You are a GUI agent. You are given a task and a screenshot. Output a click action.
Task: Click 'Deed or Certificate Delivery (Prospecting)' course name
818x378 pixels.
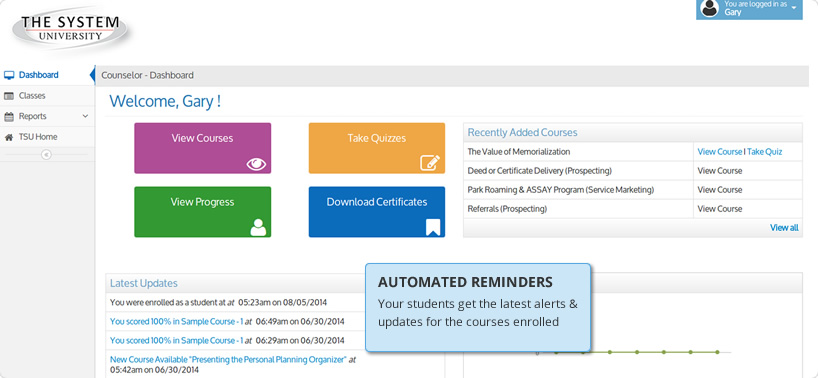coord(539,171)
